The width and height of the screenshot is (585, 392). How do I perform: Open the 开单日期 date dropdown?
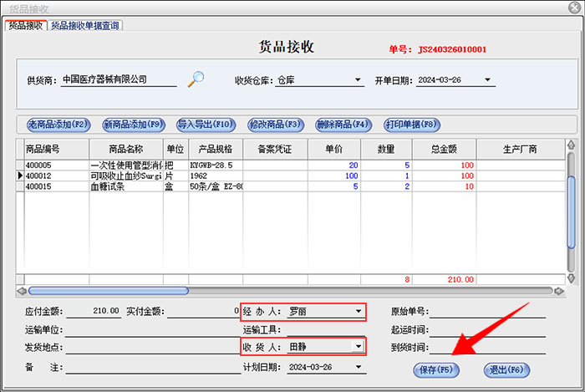[x=488, y=81]
